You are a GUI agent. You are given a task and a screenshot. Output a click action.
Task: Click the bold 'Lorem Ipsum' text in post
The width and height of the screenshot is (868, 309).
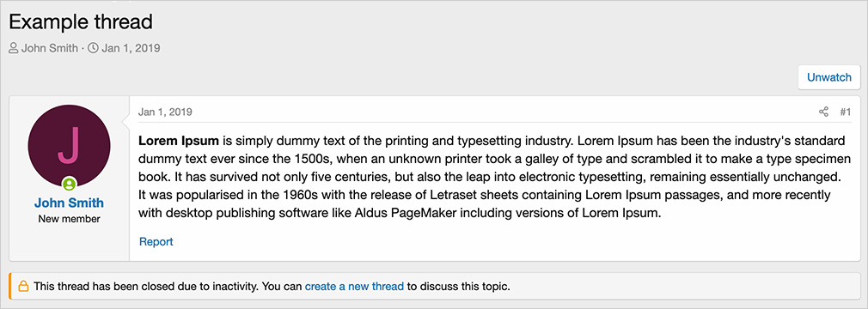[179, 140]
